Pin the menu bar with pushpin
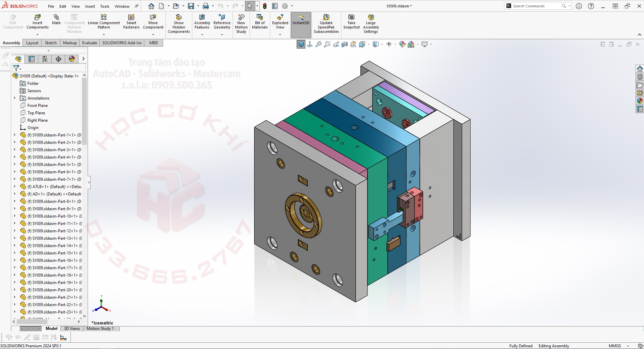The width and height of the screenshot is (644, 349). tap(137, 6)
